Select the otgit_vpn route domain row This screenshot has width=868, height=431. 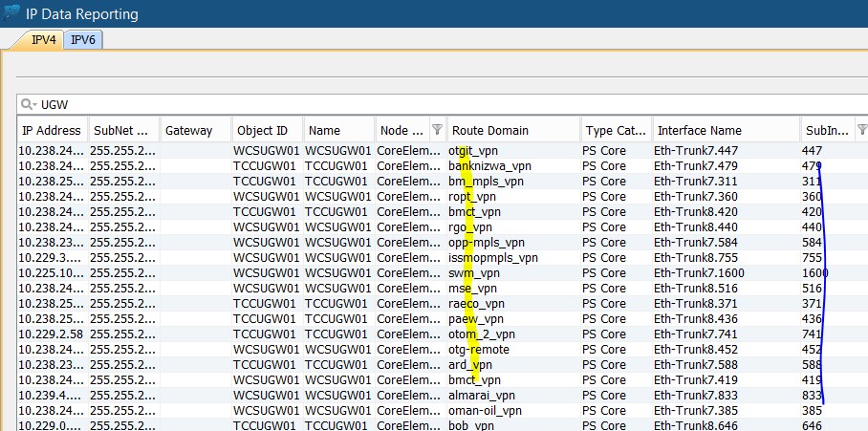(x=473, y=151)
